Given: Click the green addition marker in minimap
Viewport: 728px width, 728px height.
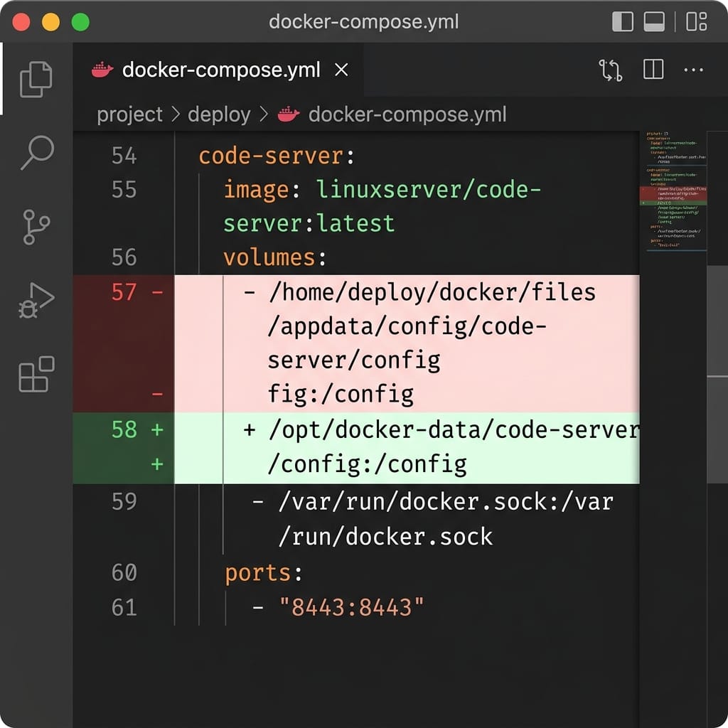Looking at the screenshot, I should click(x=674, y=203).
